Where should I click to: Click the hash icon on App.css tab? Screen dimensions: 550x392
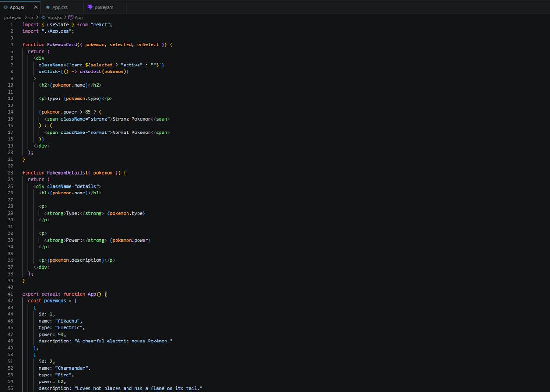(x=48, y=7)
